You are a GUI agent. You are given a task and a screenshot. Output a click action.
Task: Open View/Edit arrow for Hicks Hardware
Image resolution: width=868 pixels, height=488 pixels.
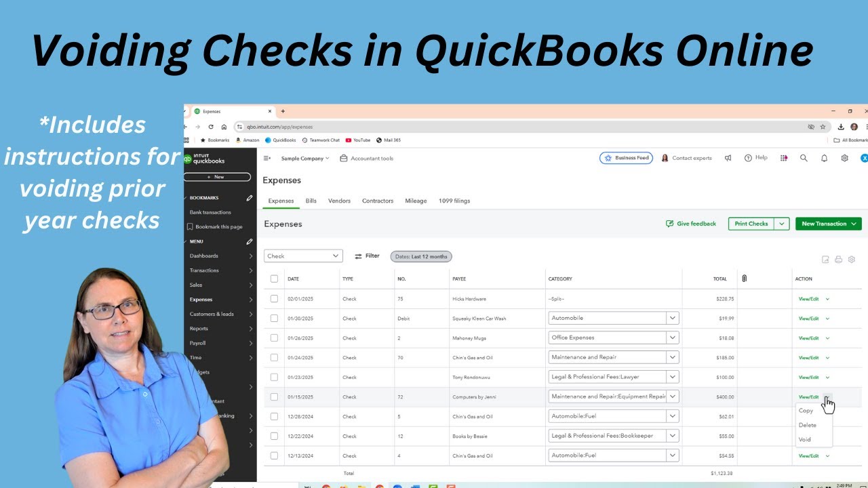tap(827, 299)
